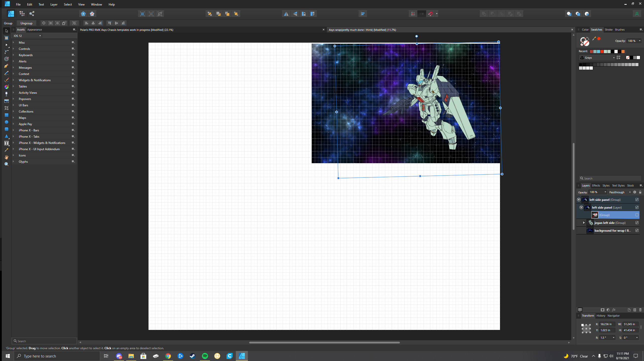Image resolution: width=644 pixels, height=361 pixels.
Task: Switch to the Appearance tab
Action: click(35, 30)
